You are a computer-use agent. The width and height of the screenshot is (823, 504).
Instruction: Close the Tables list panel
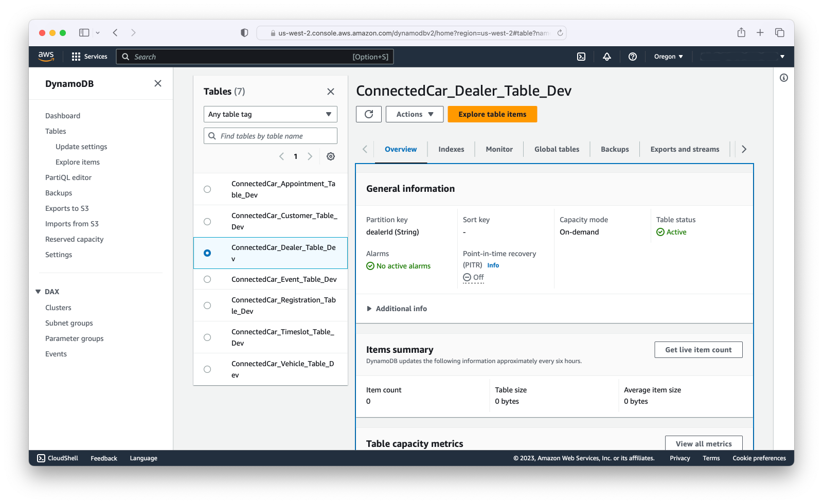tap(331, 92)
